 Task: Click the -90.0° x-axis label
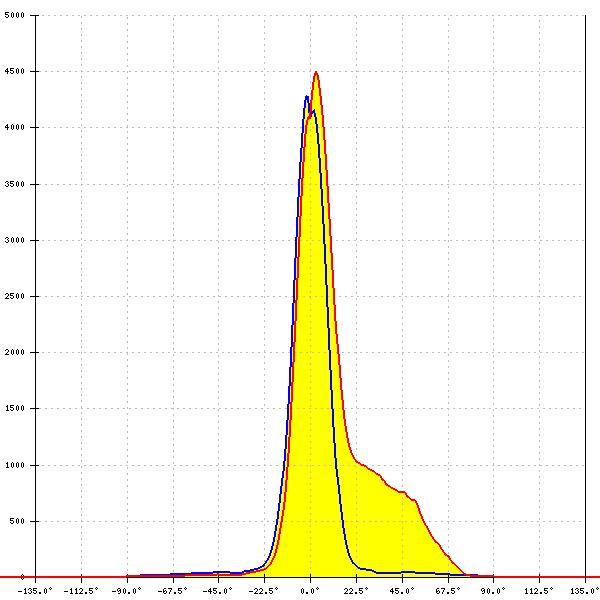(x=127, y=591)
